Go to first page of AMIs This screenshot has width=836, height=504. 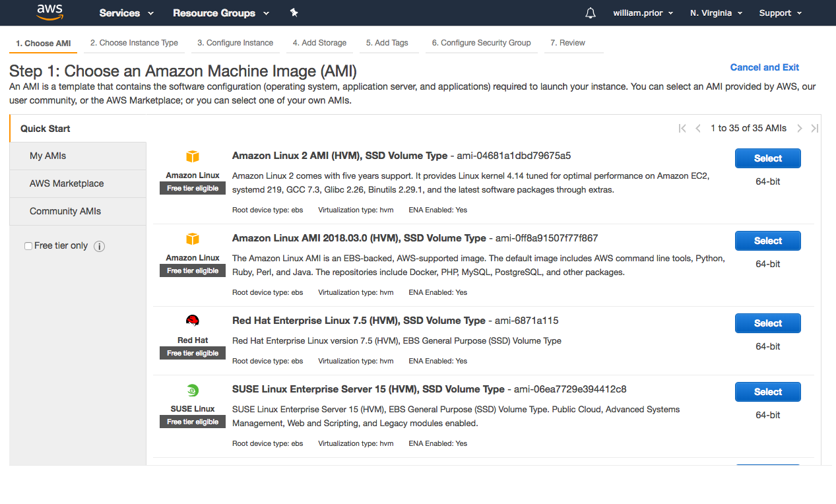pos(682,129)
